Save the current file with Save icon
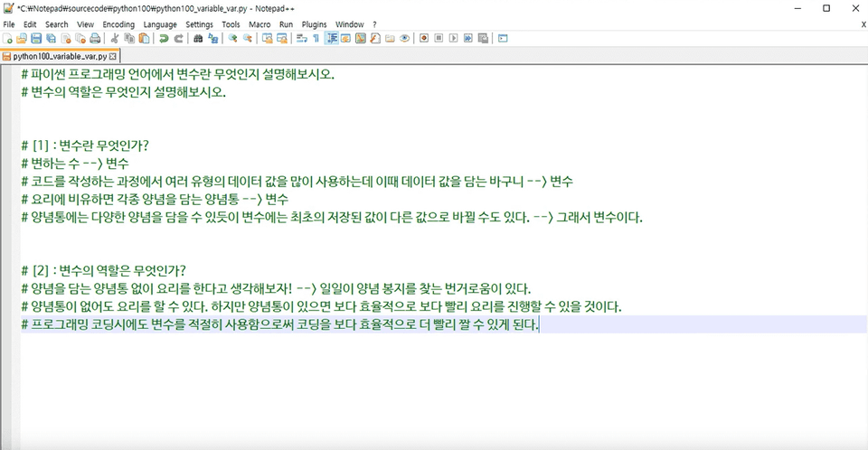This screenshot has height=450, width=868. click(36, 38)
